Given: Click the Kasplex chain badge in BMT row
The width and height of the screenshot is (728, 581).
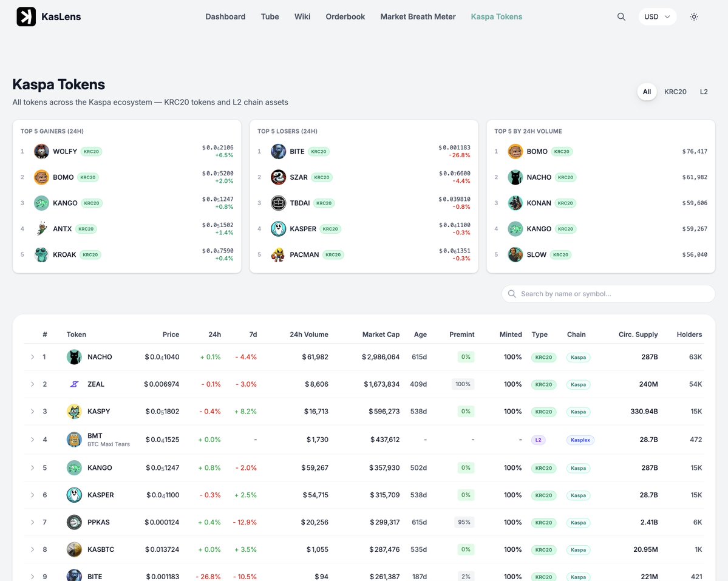Looking at the screenshot, I should click(x=580, y=440).
